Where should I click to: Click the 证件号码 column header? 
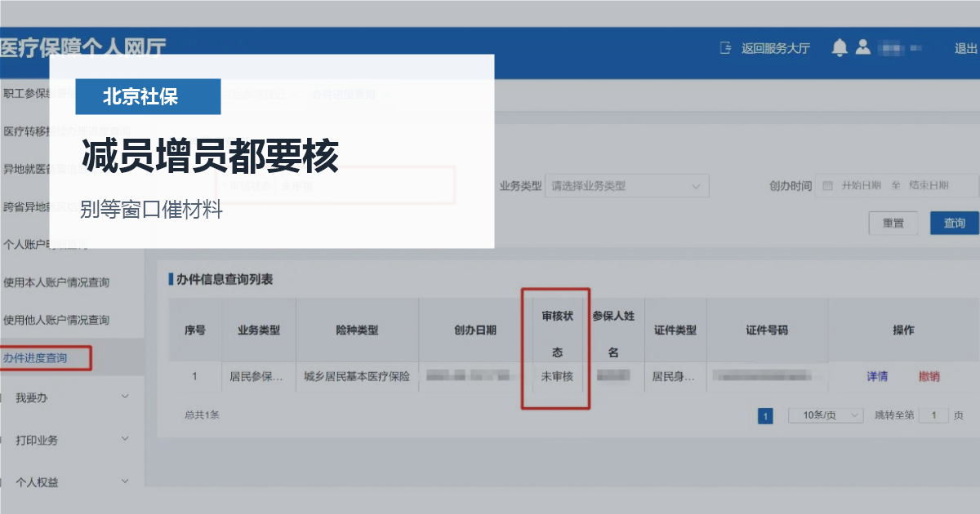[x=767, y=330]
